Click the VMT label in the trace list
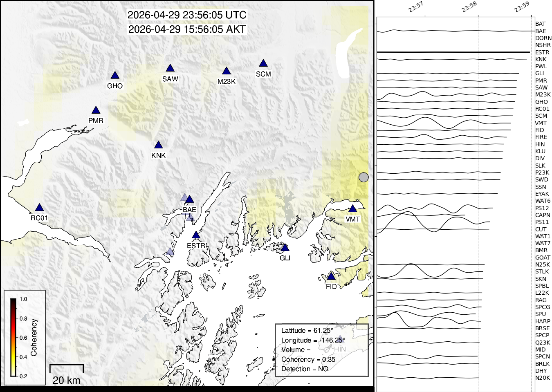 click(x=541, y=123)
